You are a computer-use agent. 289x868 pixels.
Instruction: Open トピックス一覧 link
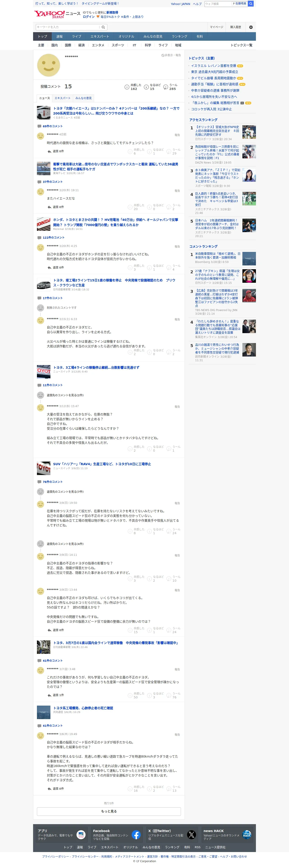[242, 45]
